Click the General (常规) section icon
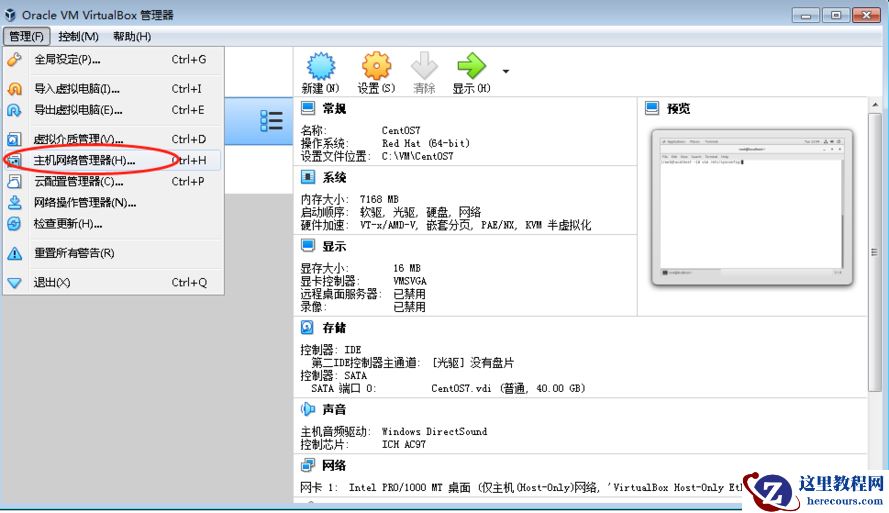This screenshot has width=889, height=513. pos(308,108)
